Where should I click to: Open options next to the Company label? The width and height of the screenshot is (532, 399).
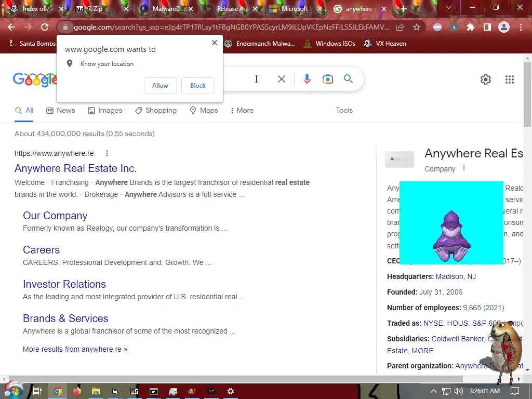(464, 168)
